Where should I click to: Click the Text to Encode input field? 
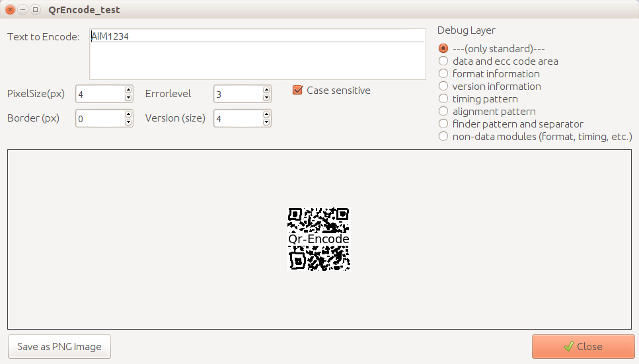(x=257, y=54)
